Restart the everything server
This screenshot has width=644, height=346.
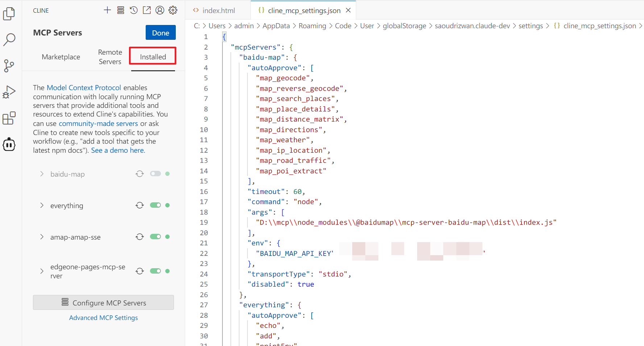tap(140, 205)
